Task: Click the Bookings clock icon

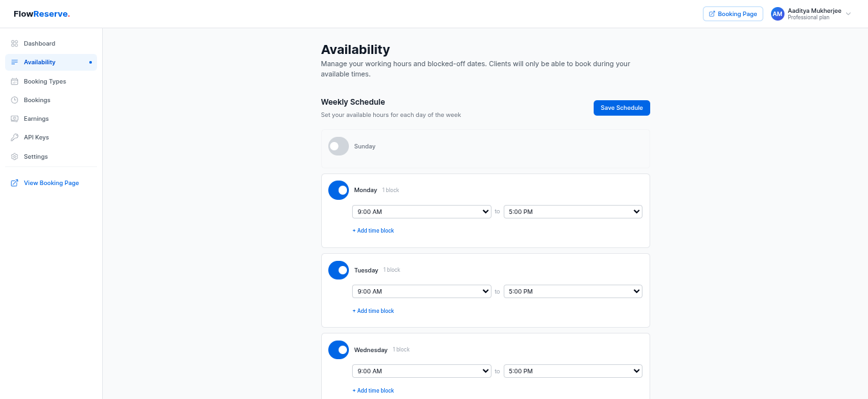Action: pos(14,100)
